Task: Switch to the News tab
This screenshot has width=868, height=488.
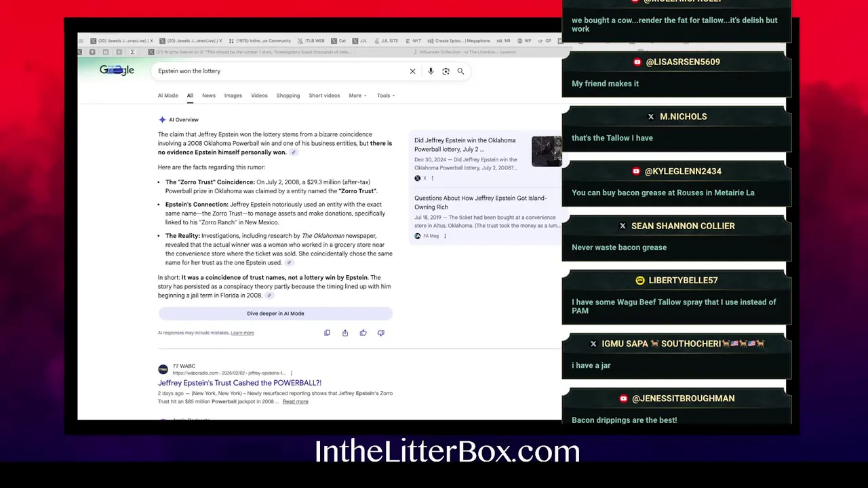Action: (x=209, y=96)
